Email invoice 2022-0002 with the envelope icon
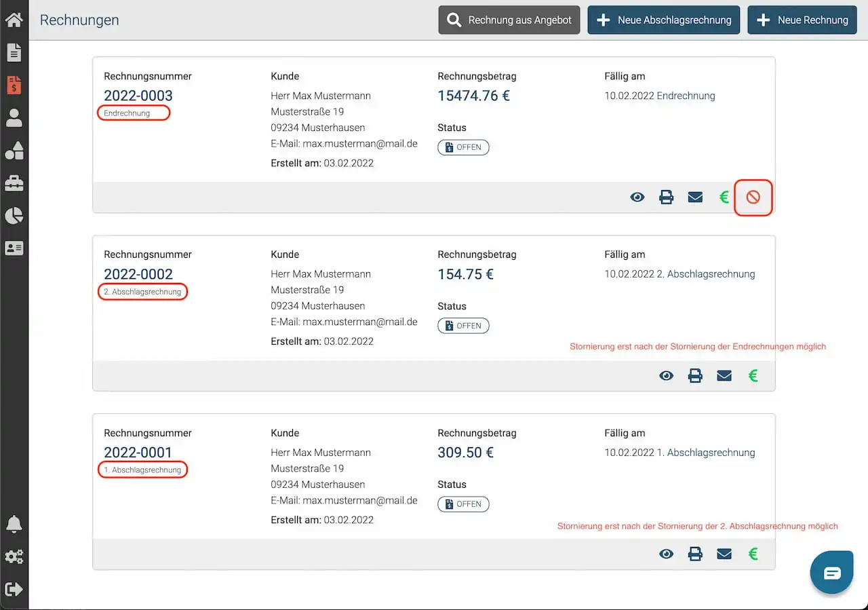 click(x=724, y=376)
